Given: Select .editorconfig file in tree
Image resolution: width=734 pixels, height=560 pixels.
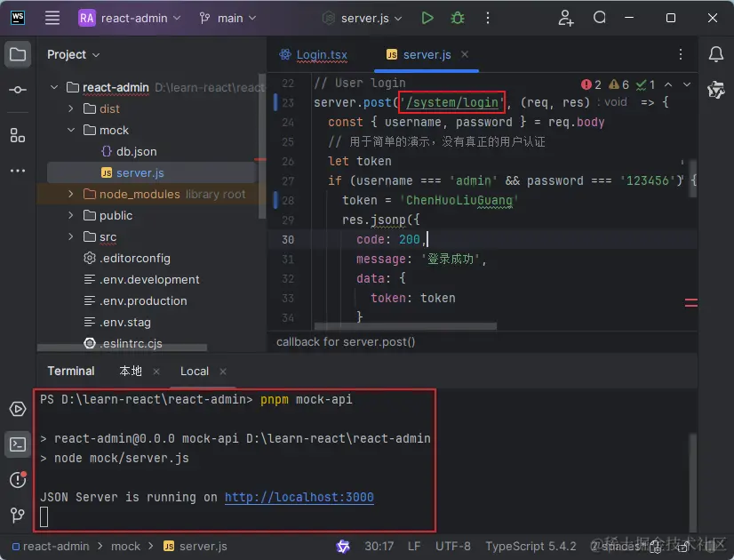Looking at the screenshot, I should [127, 258].
